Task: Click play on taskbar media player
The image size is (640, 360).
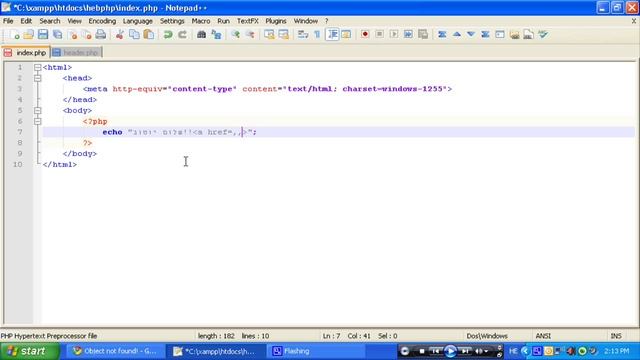Action: [x=450, y=351]
